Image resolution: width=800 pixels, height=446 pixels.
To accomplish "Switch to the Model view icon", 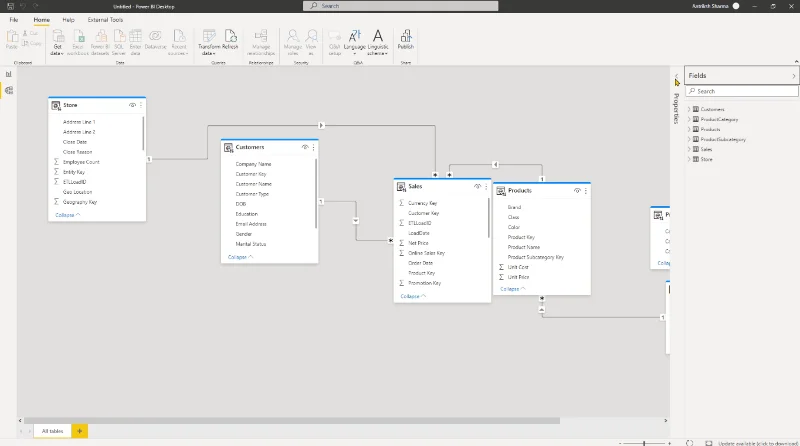I will pyautogui.click(x=9, y=91).
